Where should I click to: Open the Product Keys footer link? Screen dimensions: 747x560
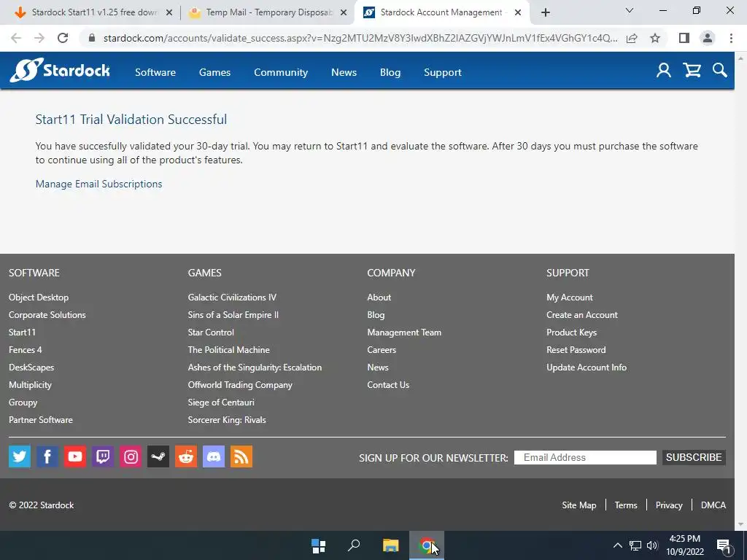click(572, 332)
